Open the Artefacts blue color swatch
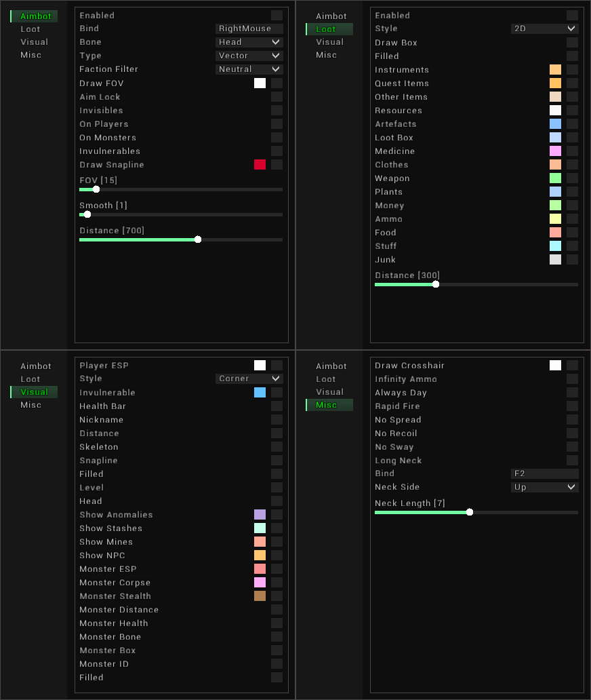591x700 pixels. (555, 124)
